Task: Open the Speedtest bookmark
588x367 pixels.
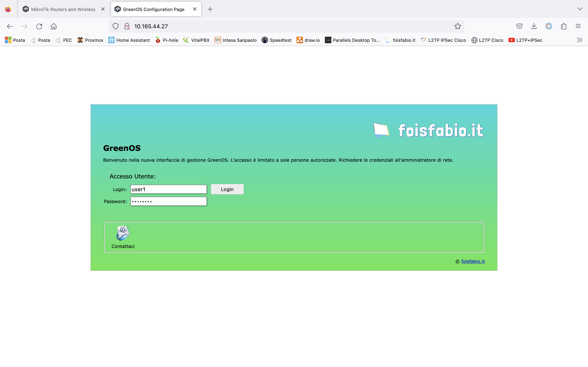Action: [276, 40]
